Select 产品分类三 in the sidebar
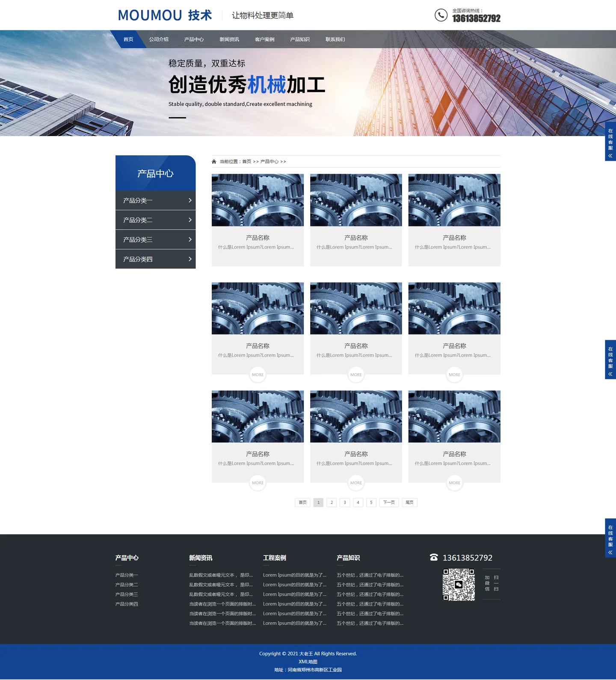The height and width of the screenshot is (680, 616). [x=155, y=240]
